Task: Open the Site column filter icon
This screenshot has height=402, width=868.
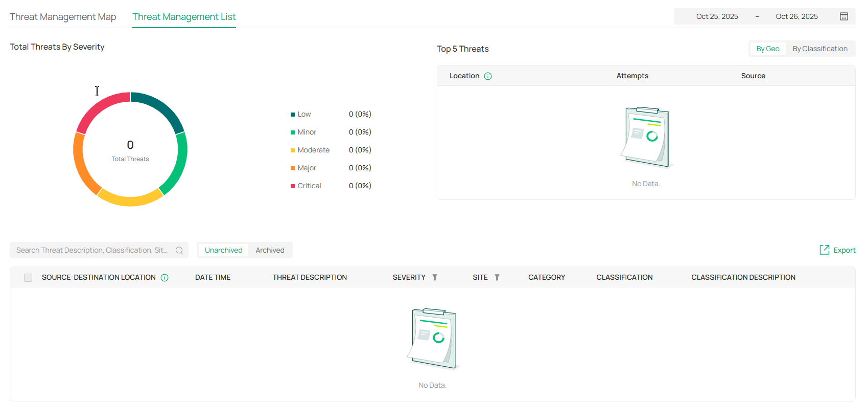Action: (497, 277)
